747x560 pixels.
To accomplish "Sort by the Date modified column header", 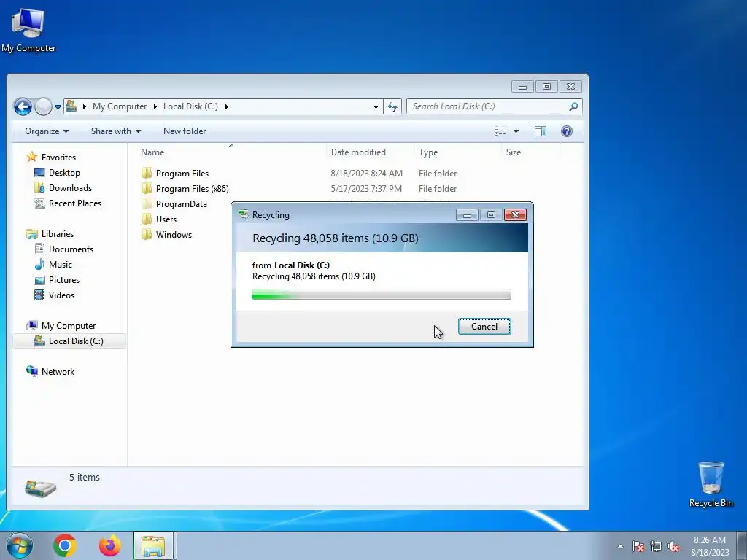I will [370, 152].
